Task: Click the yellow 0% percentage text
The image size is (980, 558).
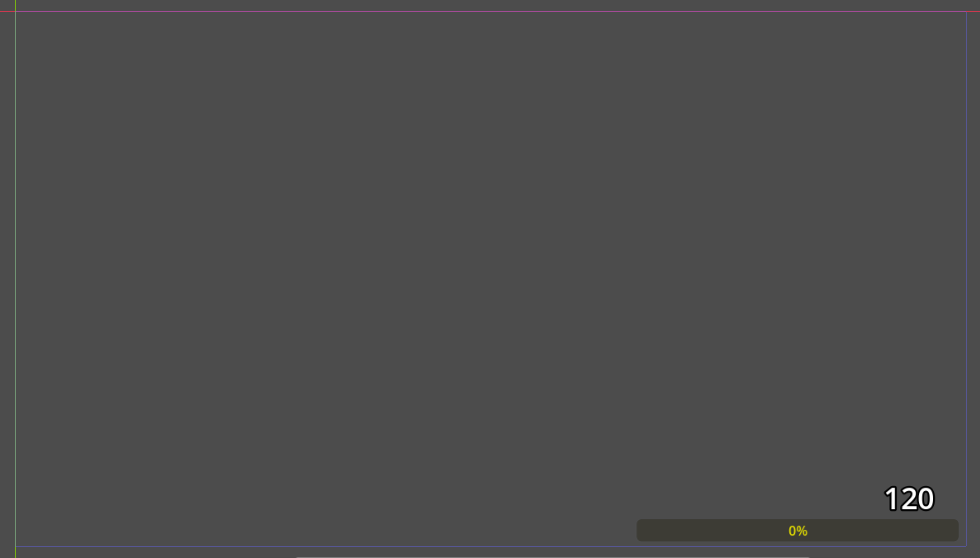Action: coord(797,531)
